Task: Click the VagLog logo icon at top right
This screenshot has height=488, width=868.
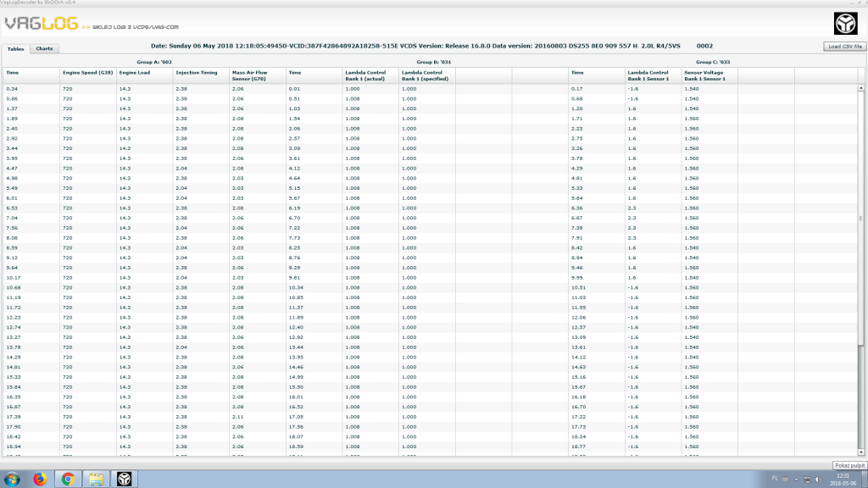Action: tap(845, 24)
